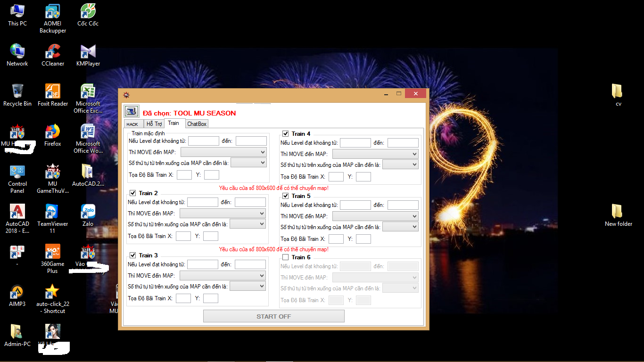
Task: Expand Train 2 MOVE đến MAP dropdown
Action: pos(223,214)
